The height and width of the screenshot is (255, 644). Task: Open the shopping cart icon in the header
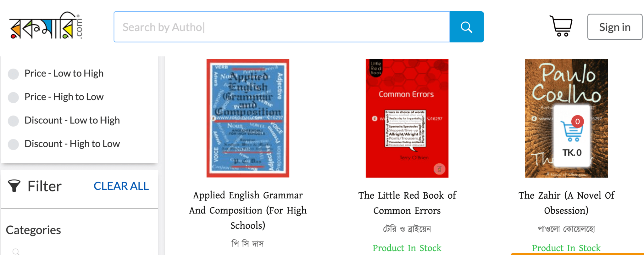click(562, 26)
